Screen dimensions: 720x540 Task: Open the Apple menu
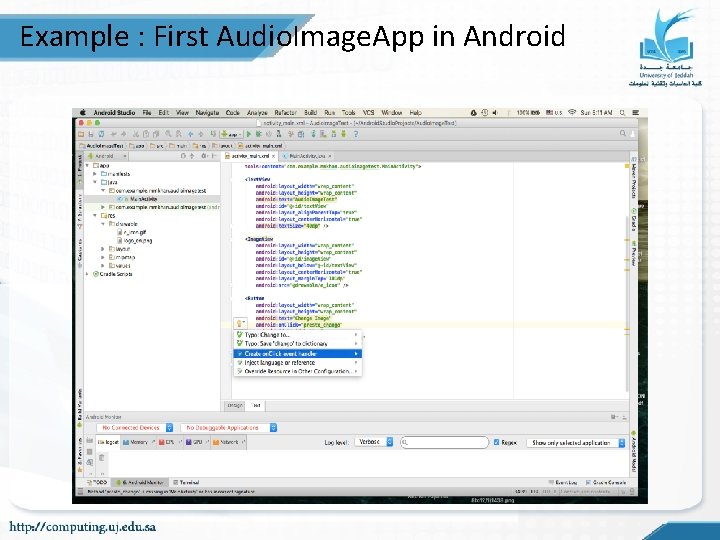click(x=83, y=112)
